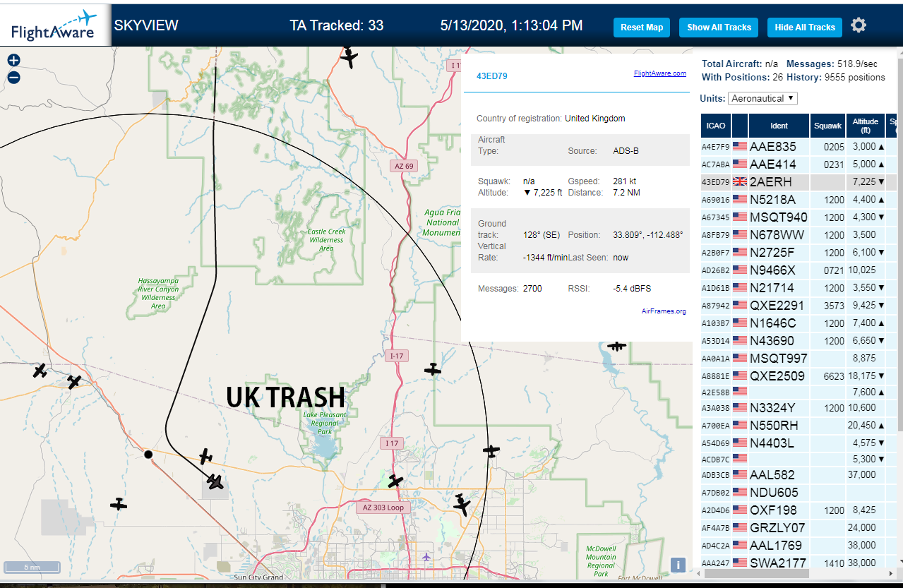Screen dimensions: 903x588
Task: Click Hide All Tracks button
Action: 805,28
